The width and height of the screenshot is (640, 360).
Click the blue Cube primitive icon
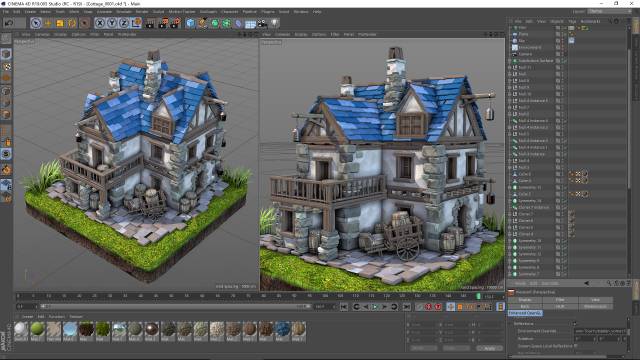coord(190,23)
